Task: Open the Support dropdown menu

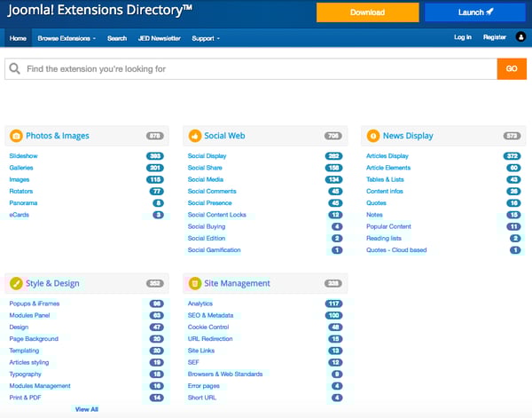Action: (206, 38)
